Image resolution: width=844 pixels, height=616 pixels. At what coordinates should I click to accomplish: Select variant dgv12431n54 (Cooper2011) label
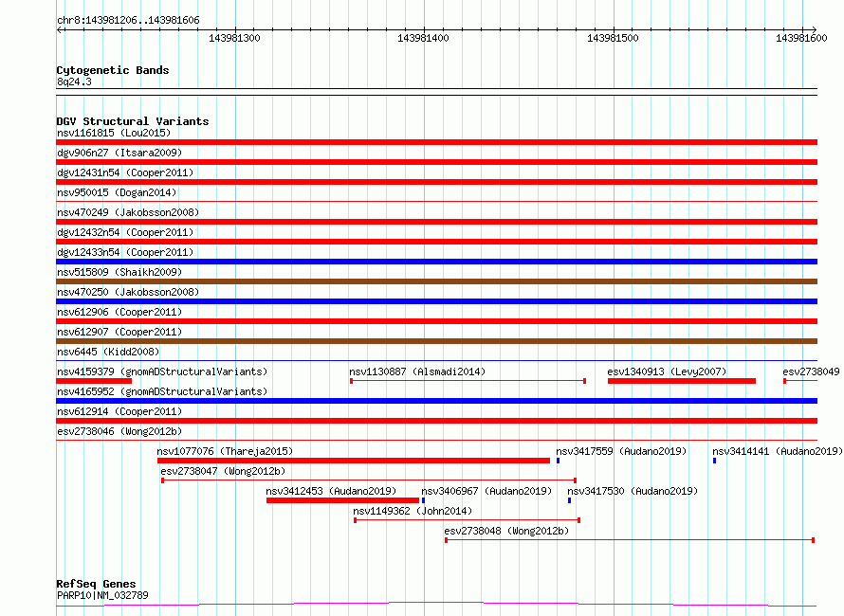[x=125, y=172]
